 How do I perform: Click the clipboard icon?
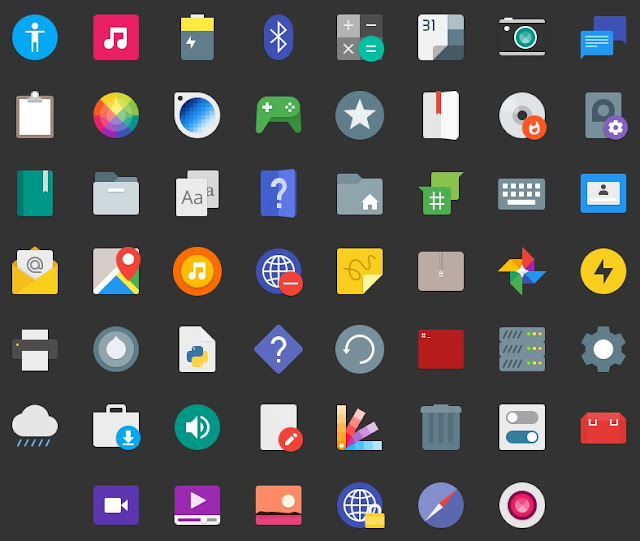click(35, 115)
